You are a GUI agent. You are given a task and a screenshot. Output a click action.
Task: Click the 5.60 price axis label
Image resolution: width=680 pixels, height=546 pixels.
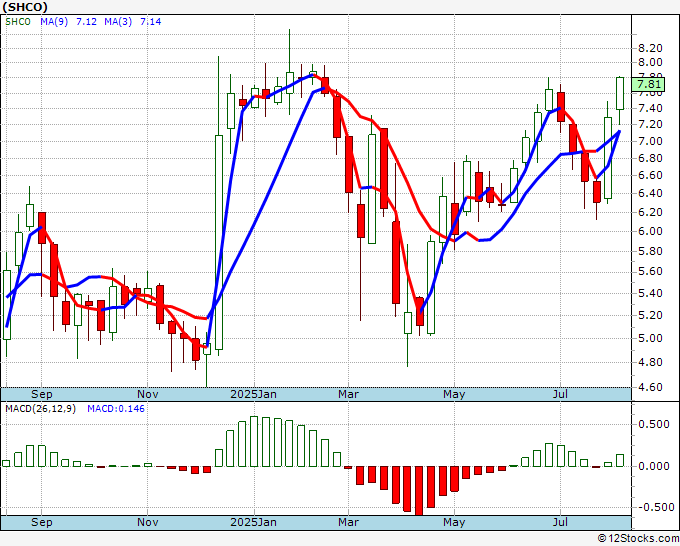tap(650, 271)
